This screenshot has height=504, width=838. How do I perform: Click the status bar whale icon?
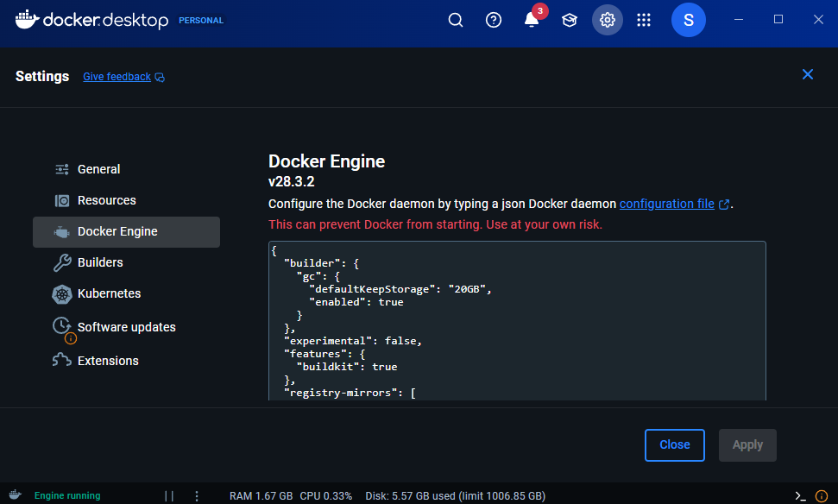(x=15, y=495)
